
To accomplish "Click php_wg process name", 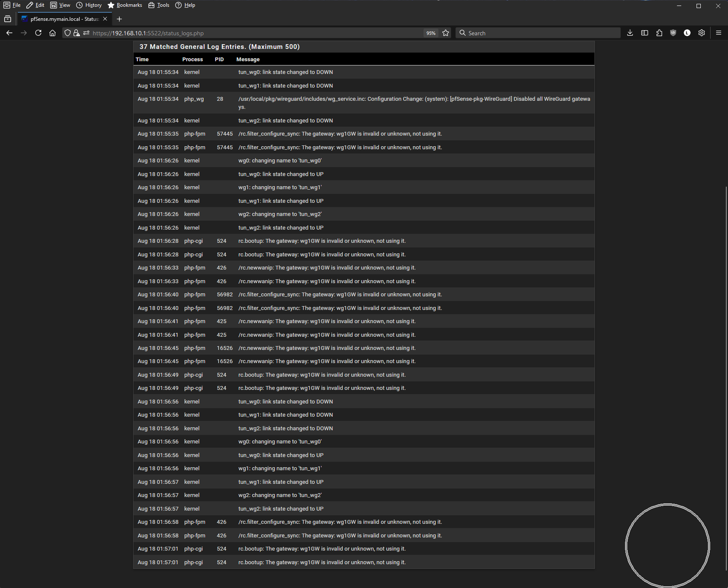I will pos(194,99).
